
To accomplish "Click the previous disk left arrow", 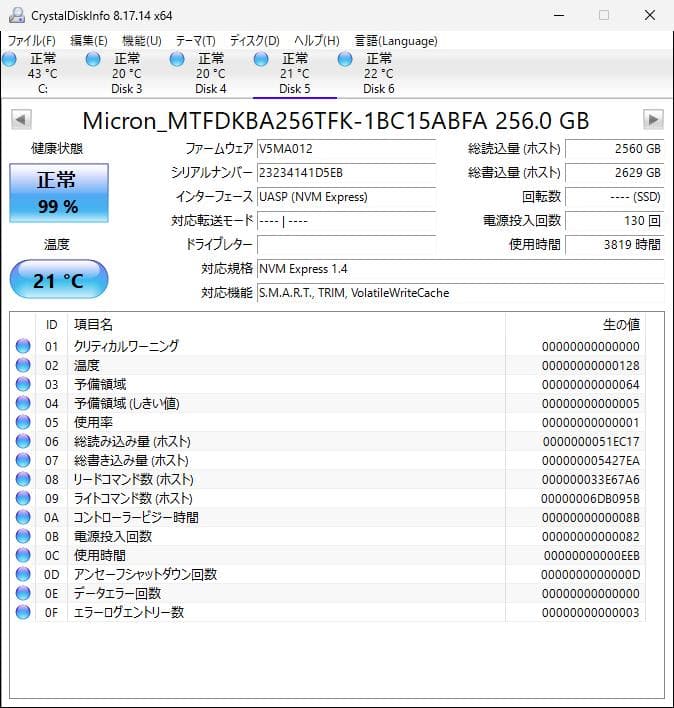I will point(21,120).
